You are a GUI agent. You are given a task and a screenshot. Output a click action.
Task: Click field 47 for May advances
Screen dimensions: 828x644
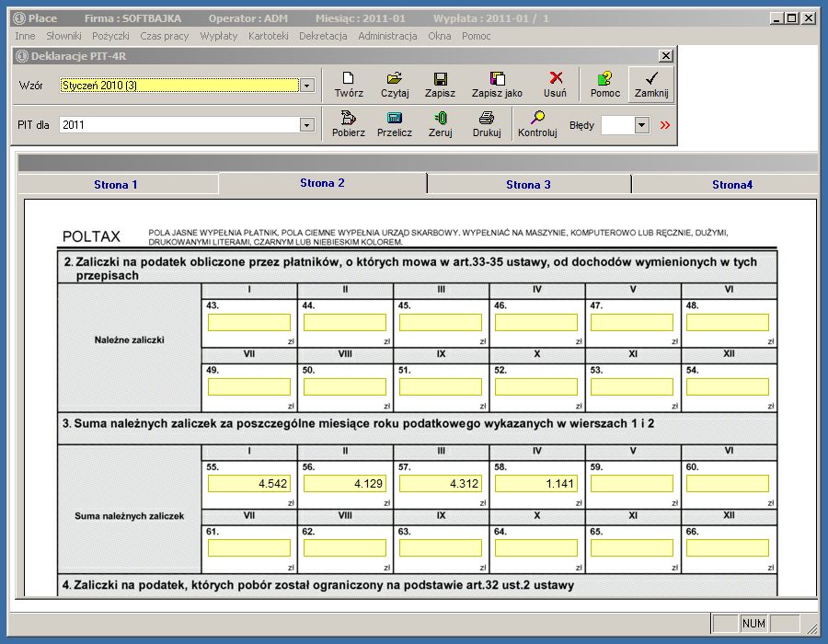click(632, 323)
